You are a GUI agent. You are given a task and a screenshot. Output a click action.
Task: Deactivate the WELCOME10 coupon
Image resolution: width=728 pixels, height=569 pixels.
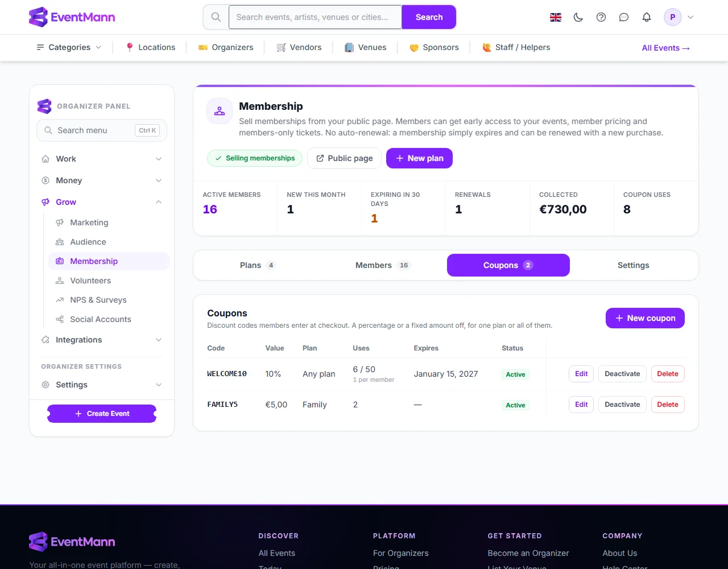(622, 374)
